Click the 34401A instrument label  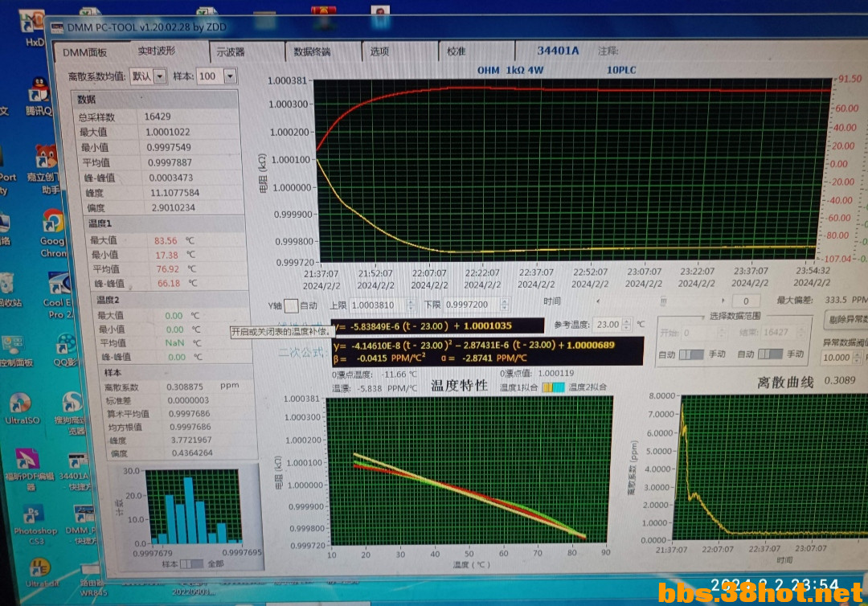(x=558, y=51)
